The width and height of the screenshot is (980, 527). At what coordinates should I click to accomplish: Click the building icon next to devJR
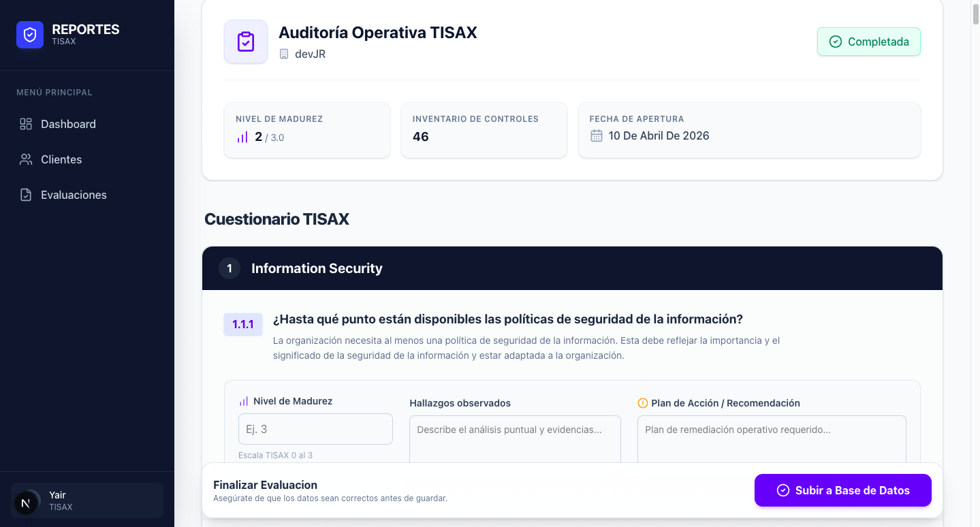pyautogui.click(x=284, y=54)
